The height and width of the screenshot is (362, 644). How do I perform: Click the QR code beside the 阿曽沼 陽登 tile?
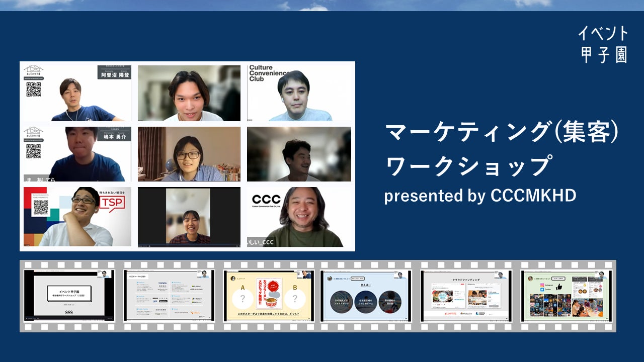pyautogui.click(x=34, y=89)
